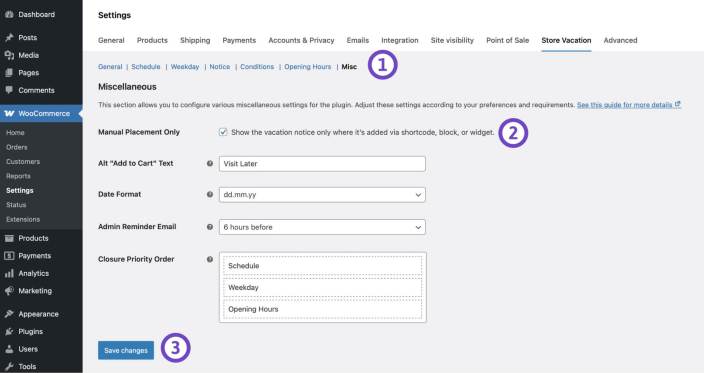The height and width of the screenshot is (373, 704).
Task: Go to the Weekday sub-section link
Action: (x=185, y=66)
